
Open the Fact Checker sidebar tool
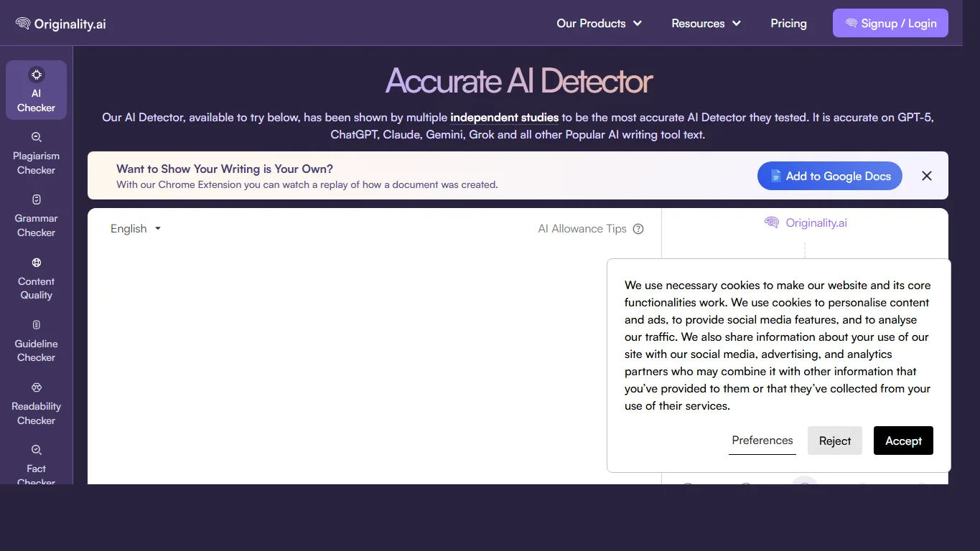[36, 463]
